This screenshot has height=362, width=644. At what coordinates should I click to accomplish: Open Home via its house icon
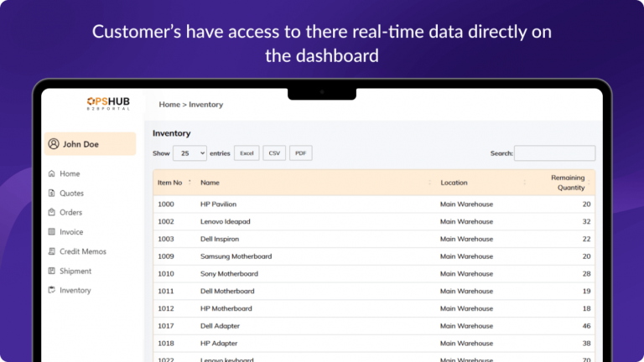click(x=51, y=173)
